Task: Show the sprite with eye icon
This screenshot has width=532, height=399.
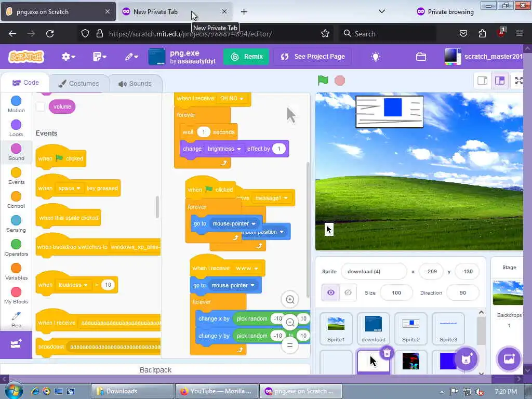Action: [330, 292]
